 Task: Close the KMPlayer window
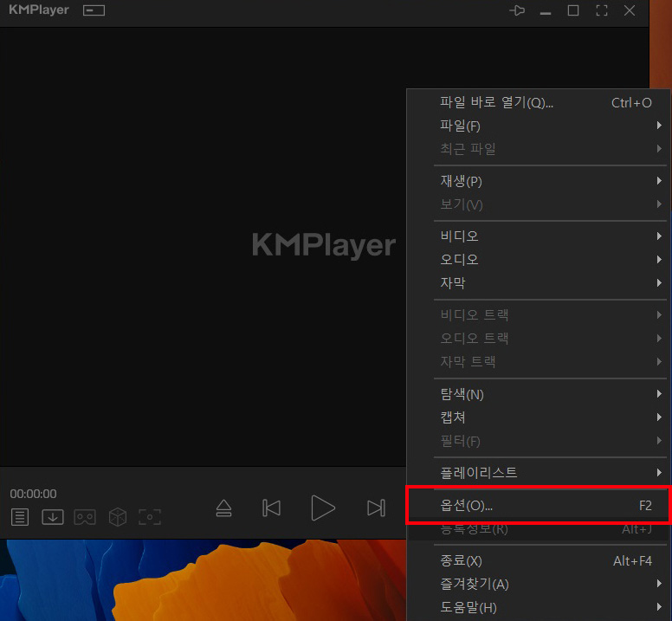tap(630, 10)
